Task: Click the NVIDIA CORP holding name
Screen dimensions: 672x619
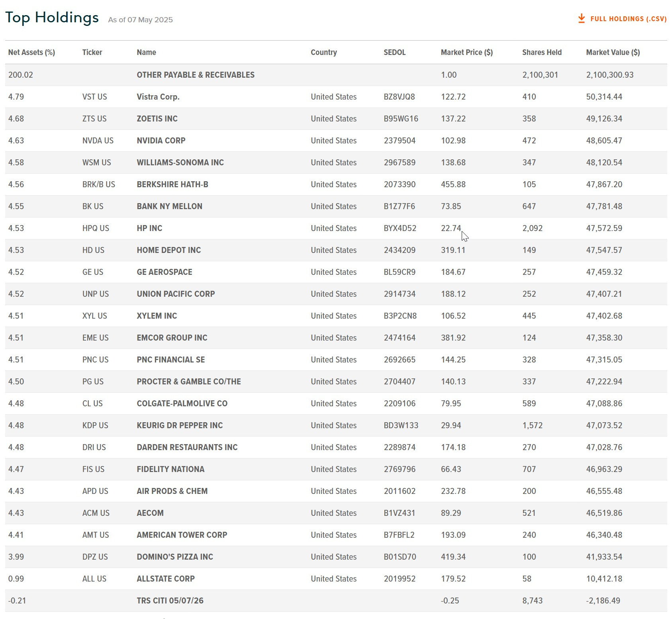Action: tap(161, 141)
